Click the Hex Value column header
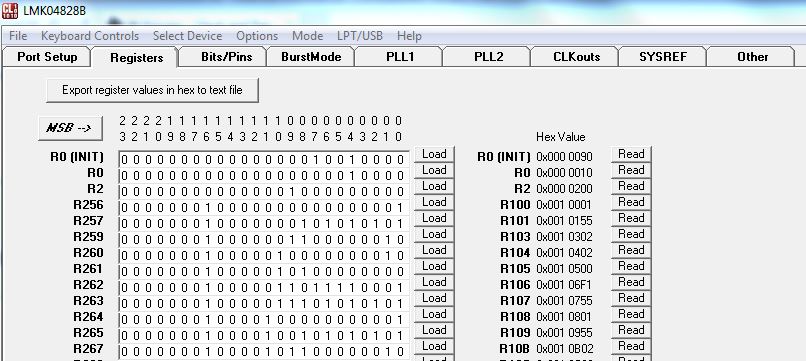The image size is (806, 361). coord(560,137)
